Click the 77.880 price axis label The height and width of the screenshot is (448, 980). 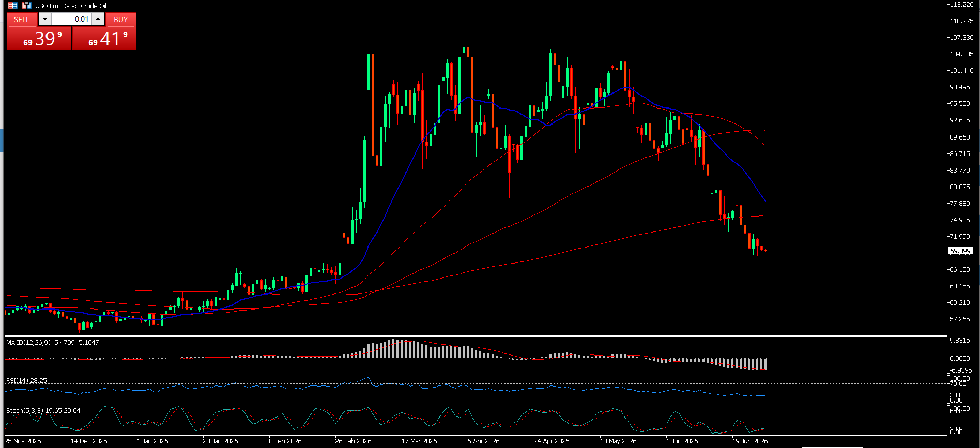click(960, 203)
